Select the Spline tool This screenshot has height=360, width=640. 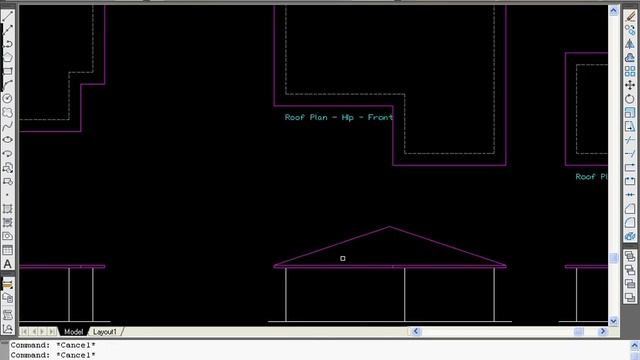coord(7,126)
